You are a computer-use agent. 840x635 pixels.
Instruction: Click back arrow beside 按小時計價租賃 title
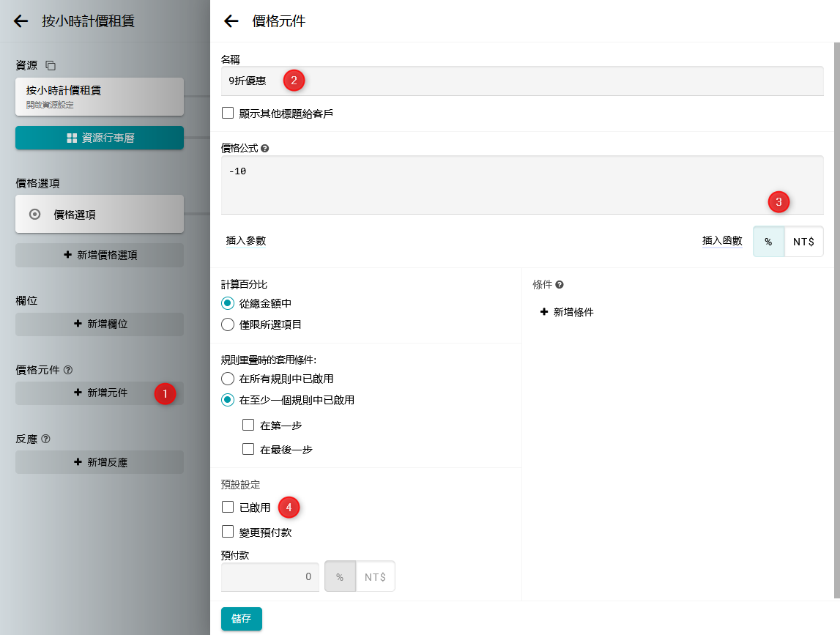tap(21, 21)
